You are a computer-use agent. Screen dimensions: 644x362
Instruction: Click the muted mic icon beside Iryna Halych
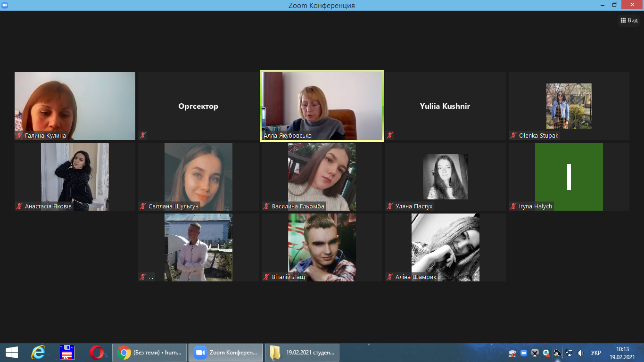tap(513, 206)
